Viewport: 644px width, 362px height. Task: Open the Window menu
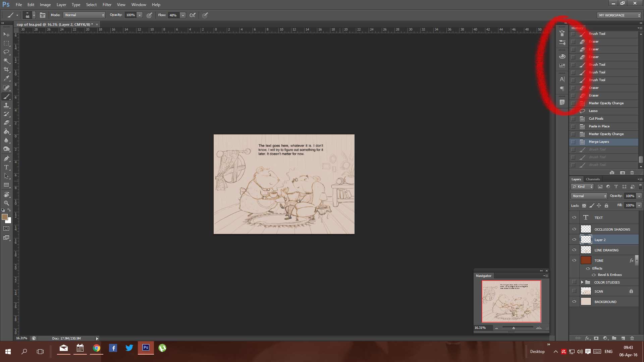click(x=139, y=5)
